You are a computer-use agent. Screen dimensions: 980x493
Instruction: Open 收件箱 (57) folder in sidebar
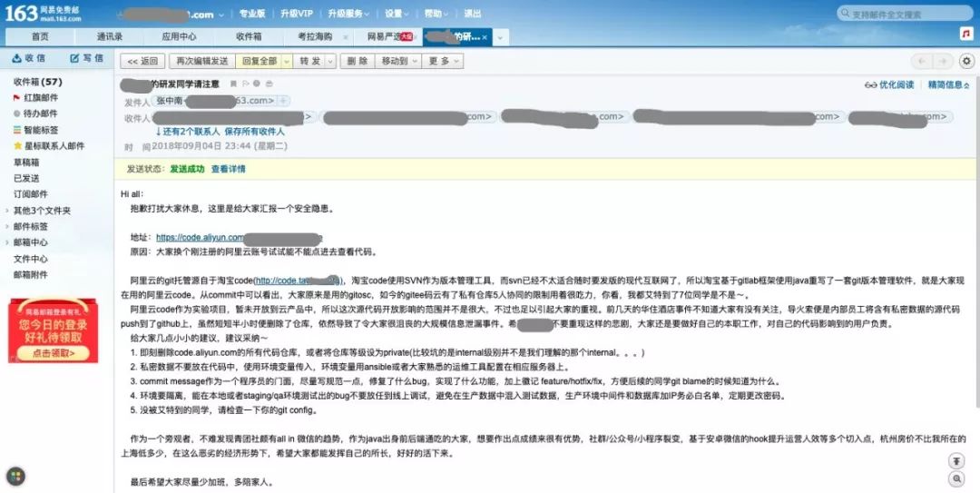37,82
